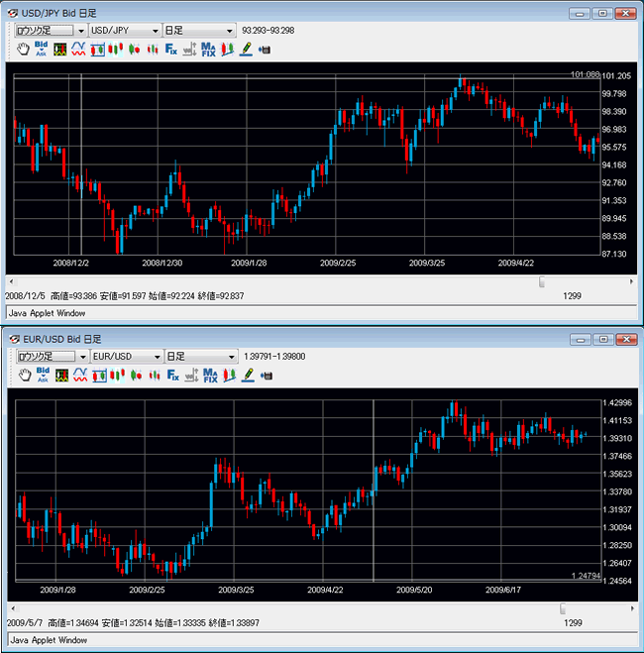This screenshot has height=653, width=644.
Task: Toggle Bid/Ask icon in EUR/USD window
Action: (43, 375)
